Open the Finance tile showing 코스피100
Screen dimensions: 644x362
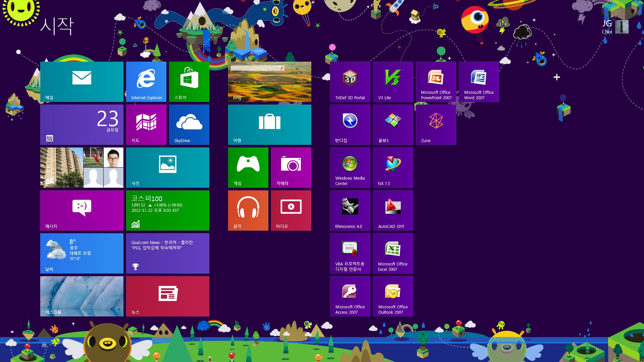tap(168, 210)
